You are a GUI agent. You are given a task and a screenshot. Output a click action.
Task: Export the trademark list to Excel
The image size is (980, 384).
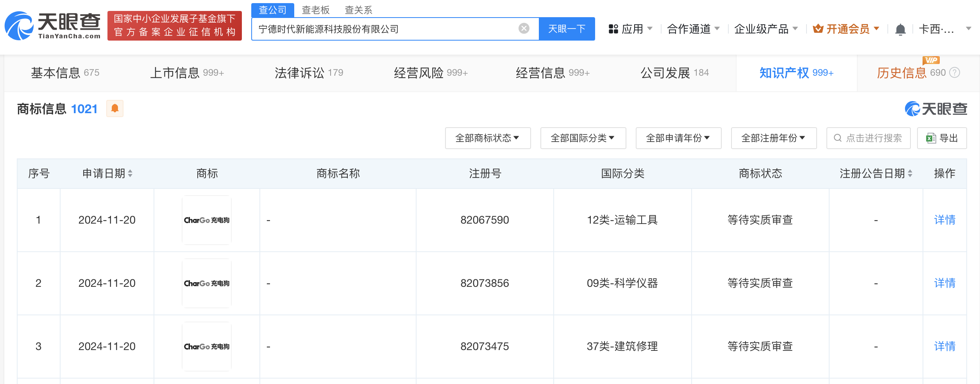tap(942, 138)
